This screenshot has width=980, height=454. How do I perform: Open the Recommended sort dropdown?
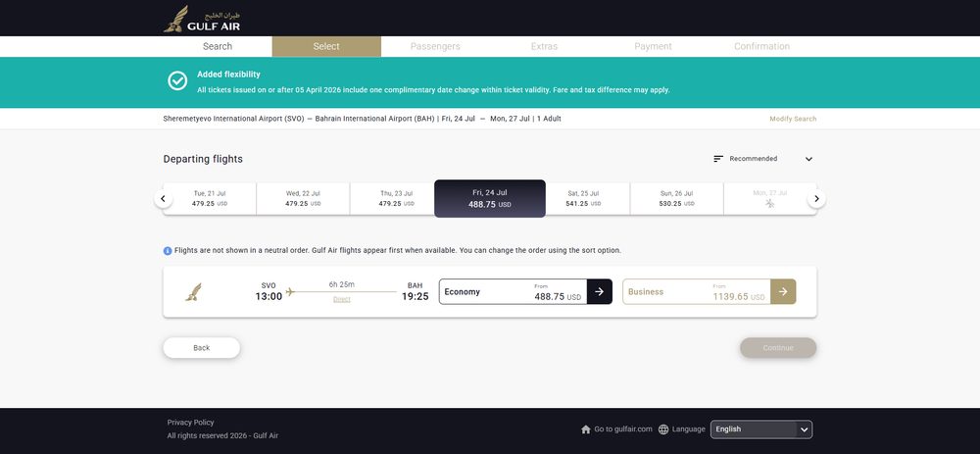[x=763, y=159]
